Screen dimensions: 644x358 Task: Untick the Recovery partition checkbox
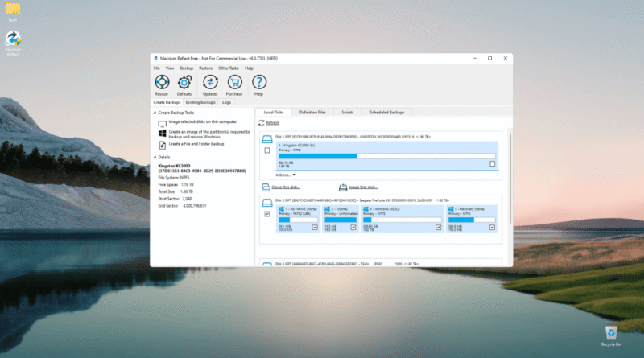(492, 227)
